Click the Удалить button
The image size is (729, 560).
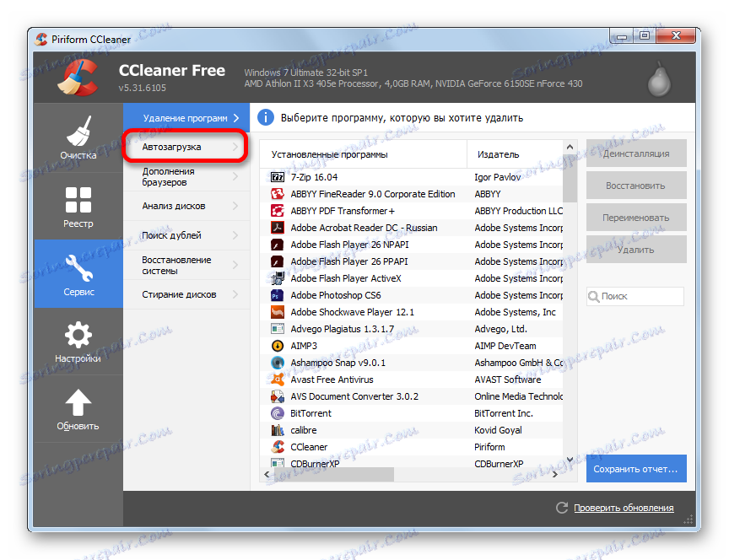click(x=636, y=250)
